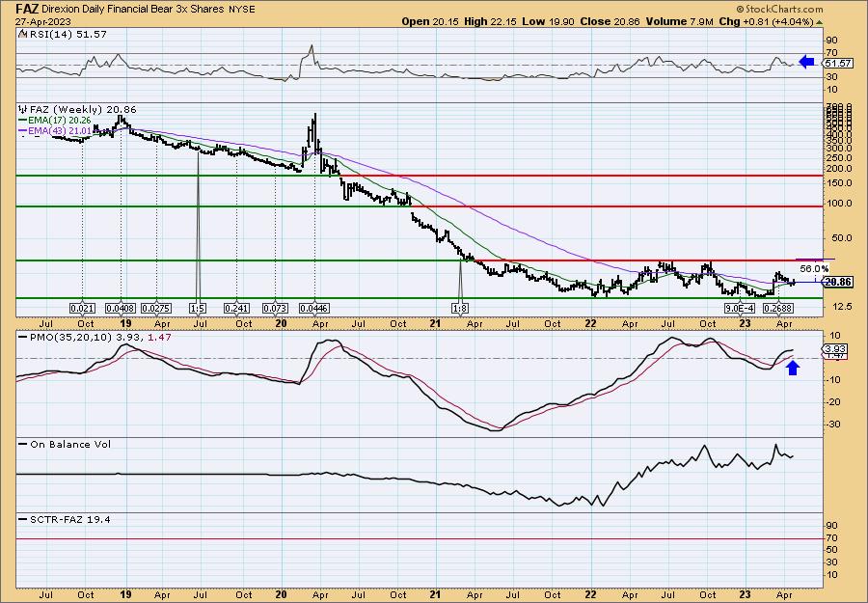Screen dimensions: 868x603
Task: Click the Low 19.90 value
Action: pos(548,22)
